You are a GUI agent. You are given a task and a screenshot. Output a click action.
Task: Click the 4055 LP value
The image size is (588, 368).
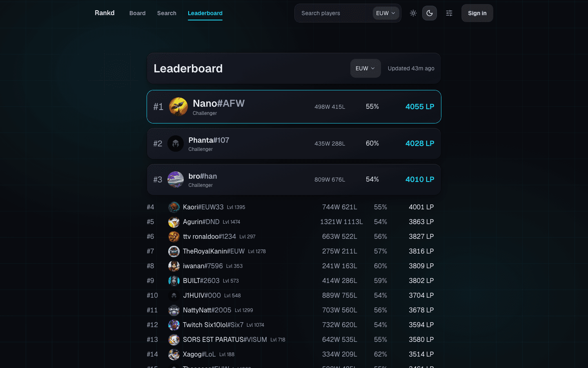point(420,107)
